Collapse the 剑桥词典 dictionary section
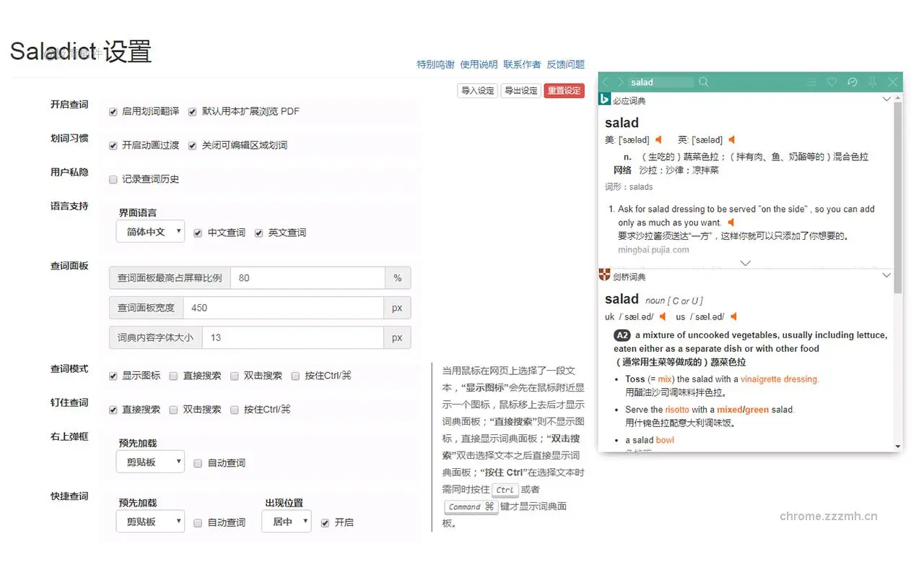 click(886, 275)
